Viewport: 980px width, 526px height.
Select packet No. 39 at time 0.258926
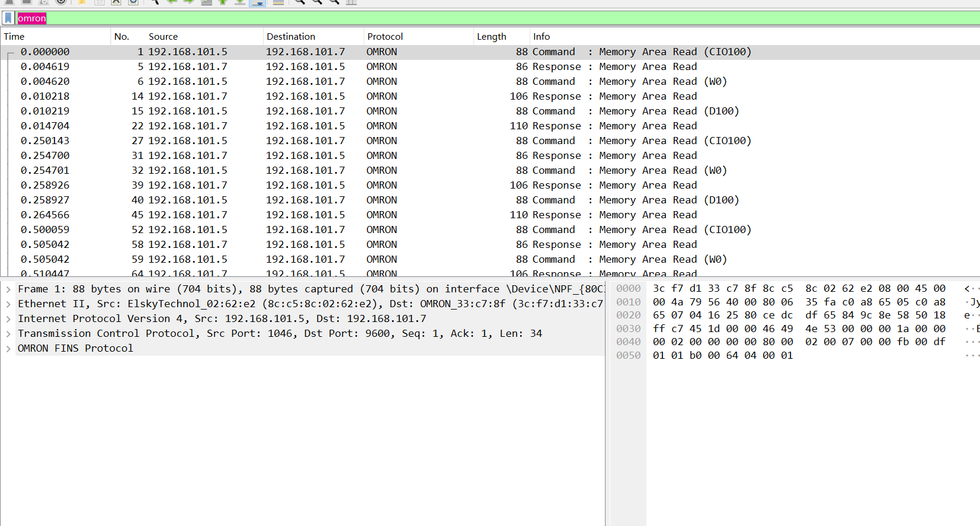click(x=490, y=186)
